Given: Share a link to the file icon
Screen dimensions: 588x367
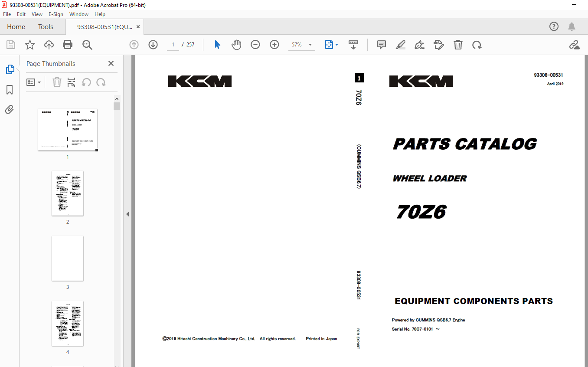Looking at the screenshot, I should 574,45.
